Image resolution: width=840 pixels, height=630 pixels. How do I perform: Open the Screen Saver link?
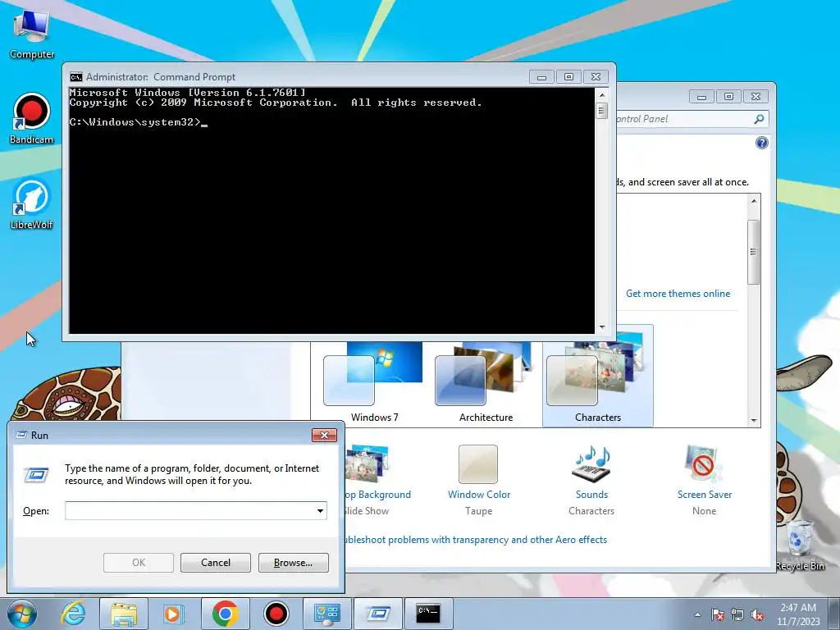pos(705,495)
